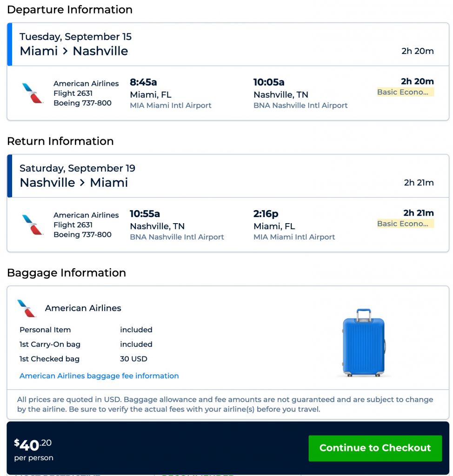453x476 pixels.
Task: Click departure Basic Economy fare label
Action: (x=405, y=92)
